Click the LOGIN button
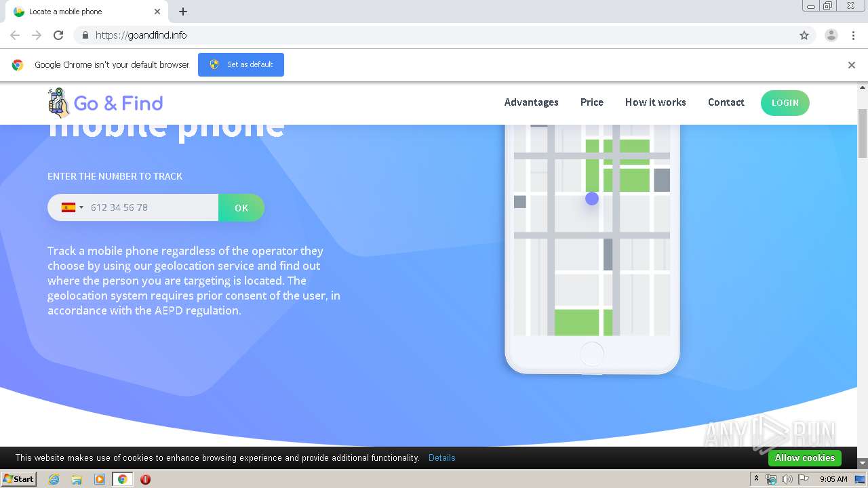The image size is (868, 488). click(x=785, y=103)
